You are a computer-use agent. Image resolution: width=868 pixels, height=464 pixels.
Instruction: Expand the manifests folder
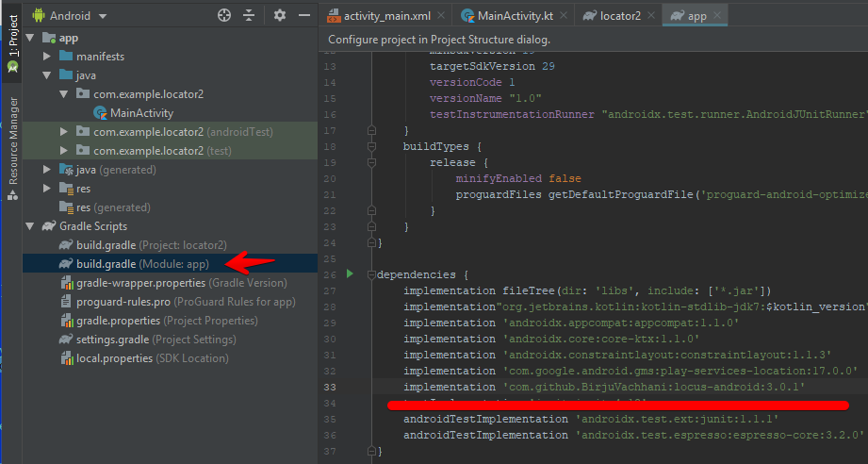tap(47, 57)
